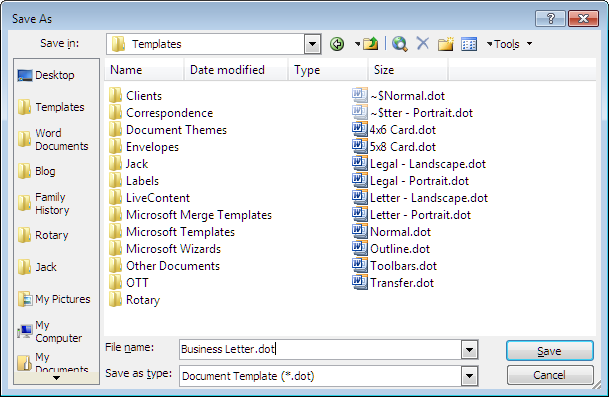Sort by the Type column header

328,70
